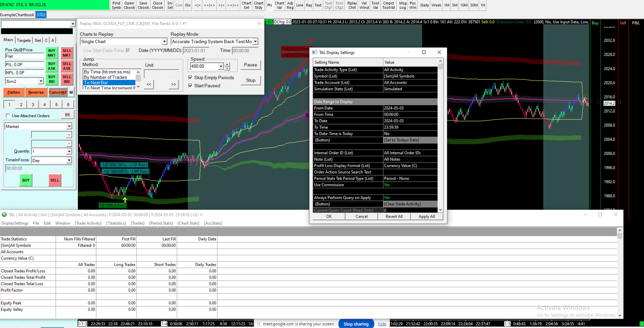Screen dimensions: 644x328
Task: Open the Market order type dropdown
Action: click(69, 126)
